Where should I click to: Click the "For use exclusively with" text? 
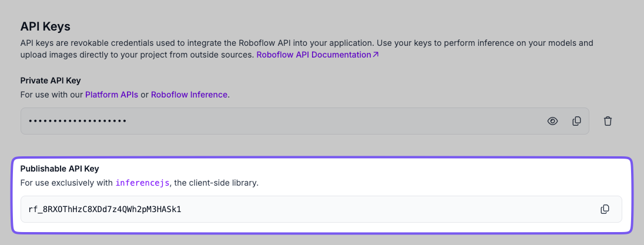pyautogui.click(x=66, y=183)
